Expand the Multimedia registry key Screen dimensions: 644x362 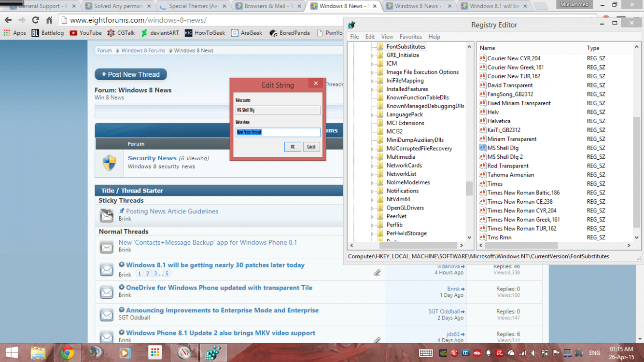[x=372, y=157]
